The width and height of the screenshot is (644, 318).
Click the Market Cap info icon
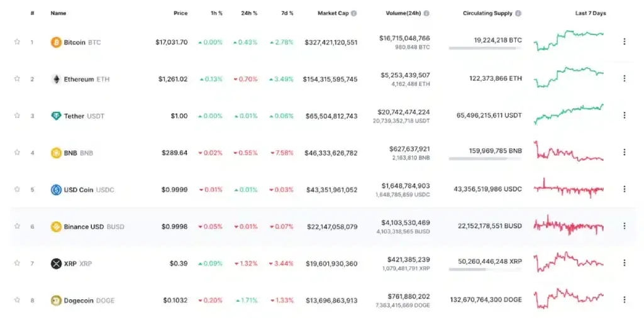pyautogui.click(x=354, y=13)
